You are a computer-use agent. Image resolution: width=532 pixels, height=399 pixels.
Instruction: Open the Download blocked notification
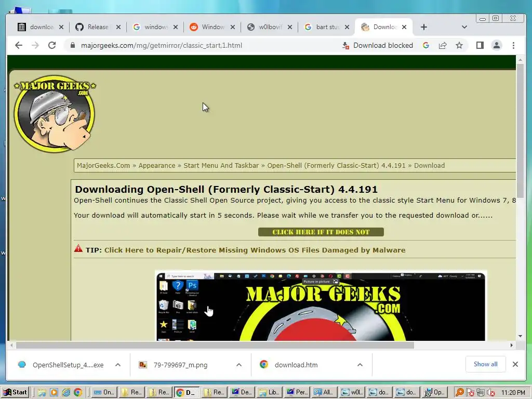[377, 46]
